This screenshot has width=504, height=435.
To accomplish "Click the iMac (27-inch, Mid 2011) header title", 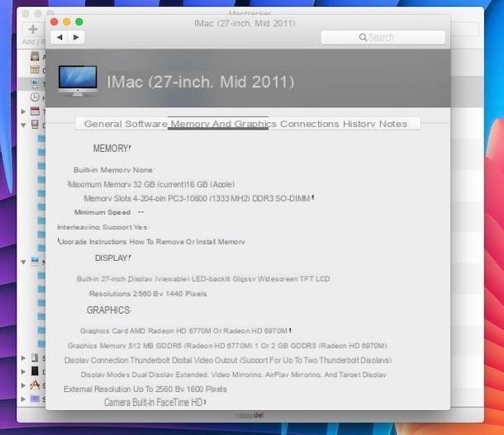I will pyautogui.click(x=200, y=82).
